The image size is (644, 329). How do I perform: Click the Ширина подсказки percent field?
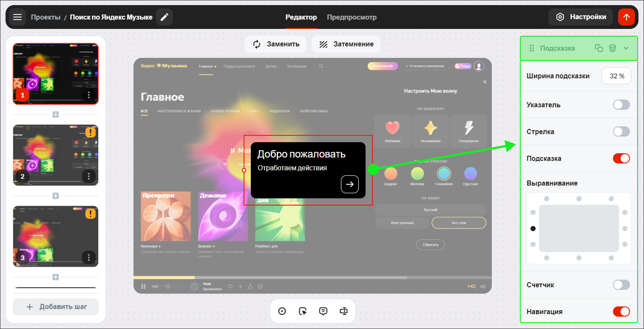[616, 76]
